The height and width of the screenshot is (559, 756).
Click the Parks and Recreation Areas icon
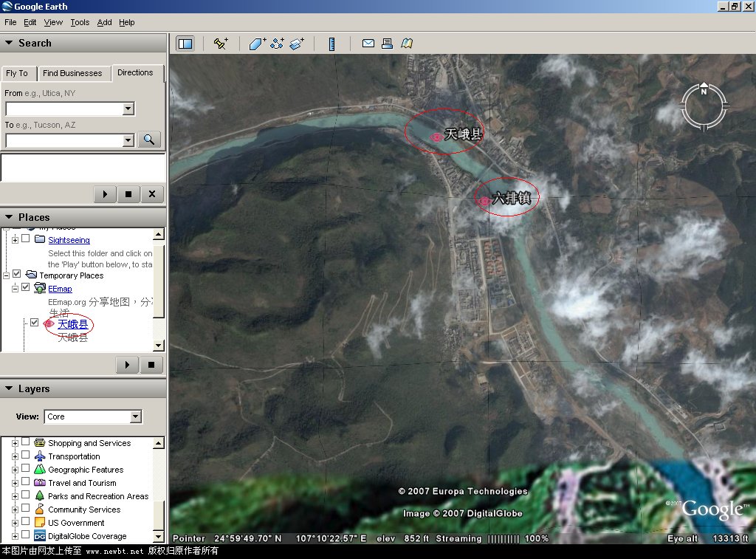(40, 495)
